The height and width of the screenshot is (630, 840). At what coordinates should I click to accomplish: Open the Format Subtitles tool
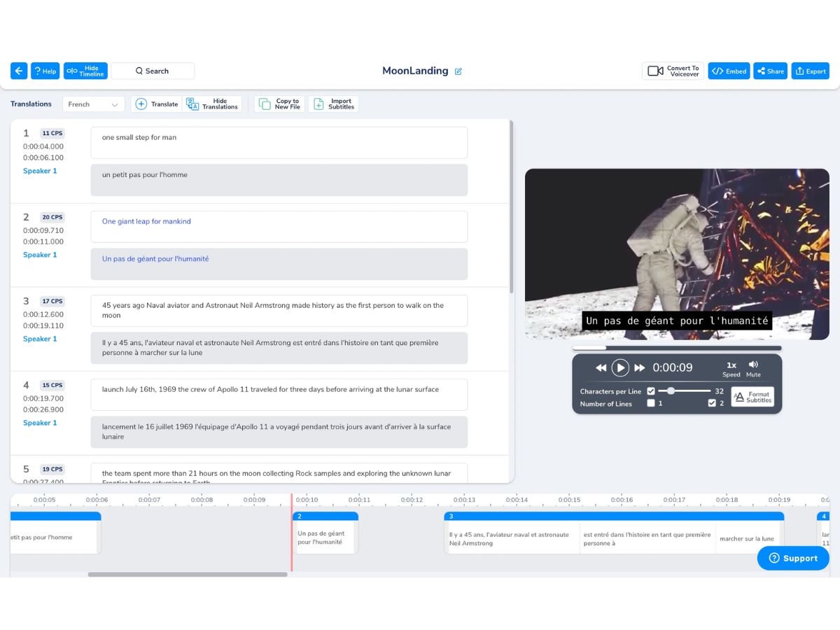(x=752, y=397)
